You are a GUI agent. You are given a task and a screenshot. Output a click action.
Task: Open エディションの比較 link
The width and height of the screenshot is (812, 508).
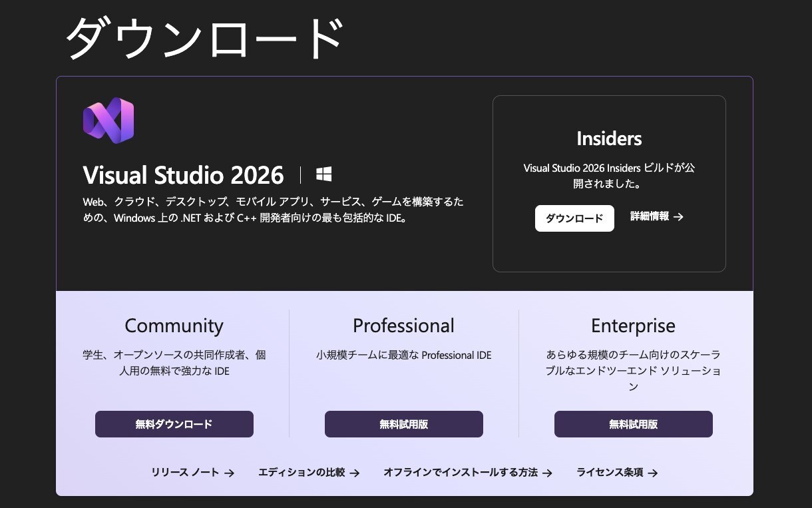(x=309, y=473)
